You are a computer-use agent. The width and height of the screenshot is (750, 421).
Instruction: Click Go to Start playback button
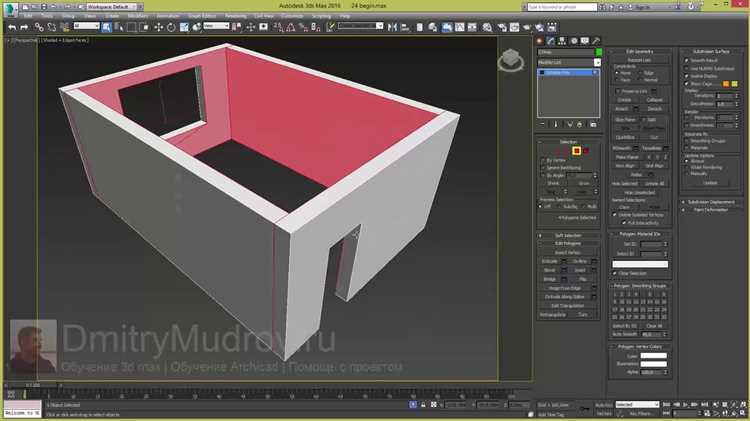click(x=666, y=405)
